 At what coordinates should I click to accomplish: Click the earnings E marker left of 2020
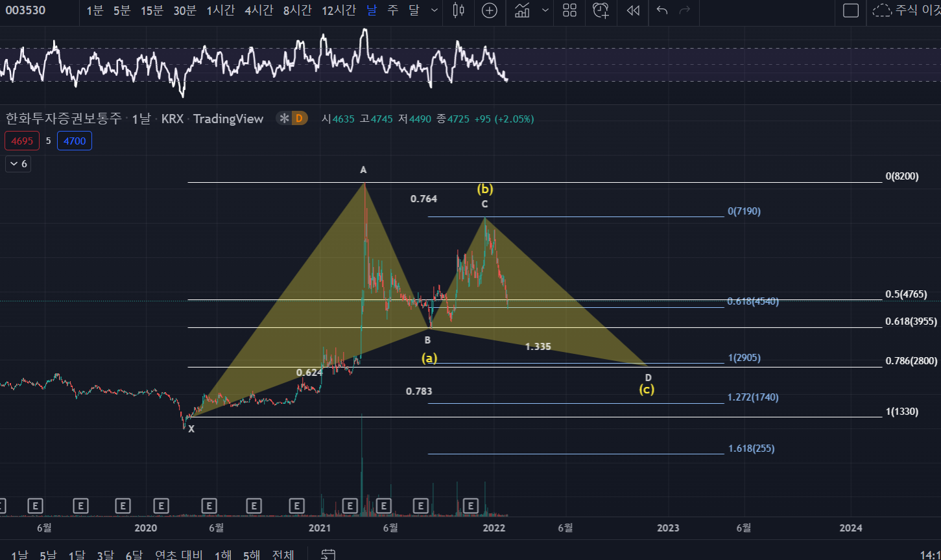coord(123,506)
